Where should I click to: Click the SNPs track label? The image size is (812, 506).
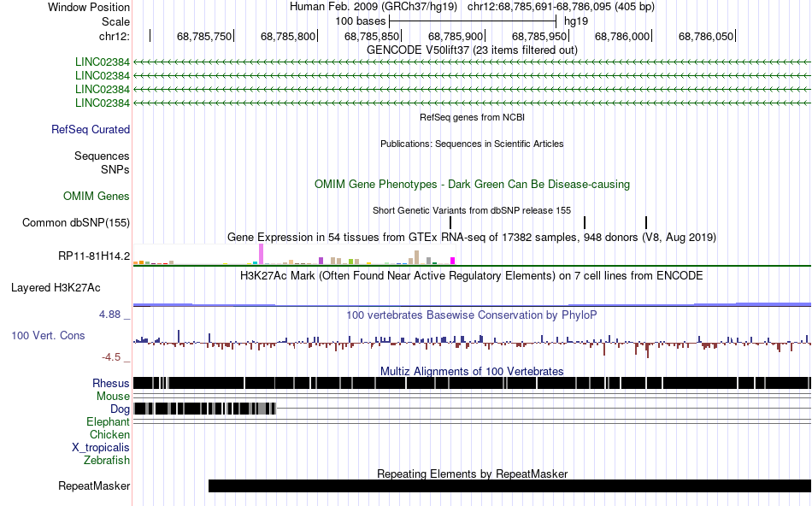[x=115, y=169]
